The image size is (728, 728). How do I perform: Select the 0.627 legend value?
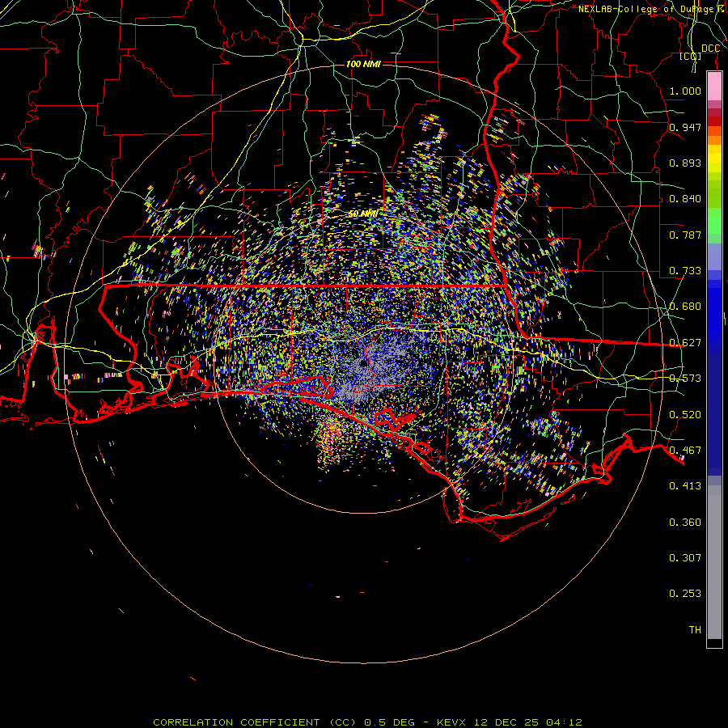pyautogui.click(x=685, y=343)
